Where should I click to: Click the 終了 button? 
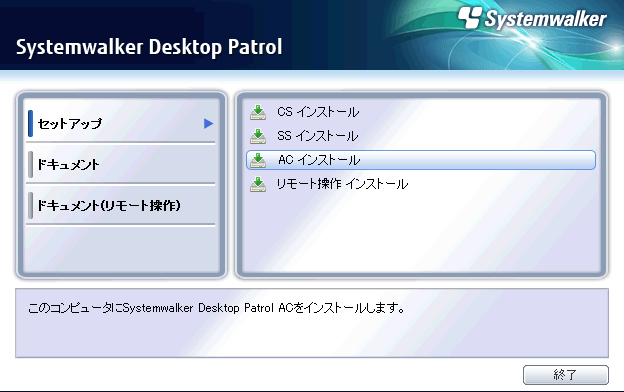(x=566, y=374)
